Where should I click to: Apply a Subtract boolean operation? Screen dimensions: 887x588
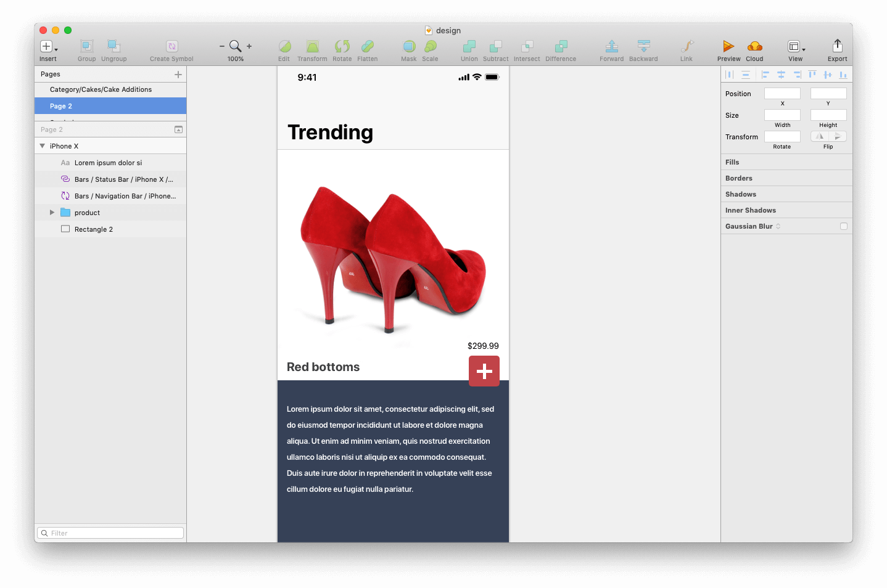click(496, 46)
